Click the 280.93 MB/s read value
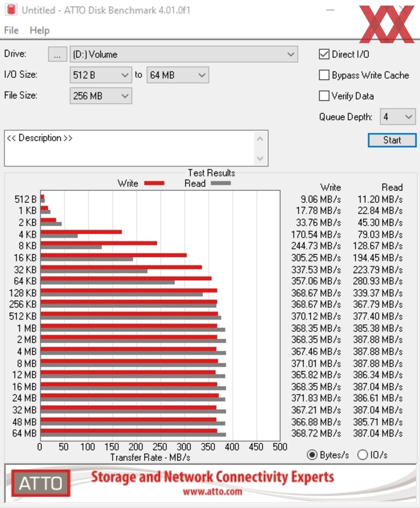The height and width of the screenshot is (508, 420). tap(378, 281)
